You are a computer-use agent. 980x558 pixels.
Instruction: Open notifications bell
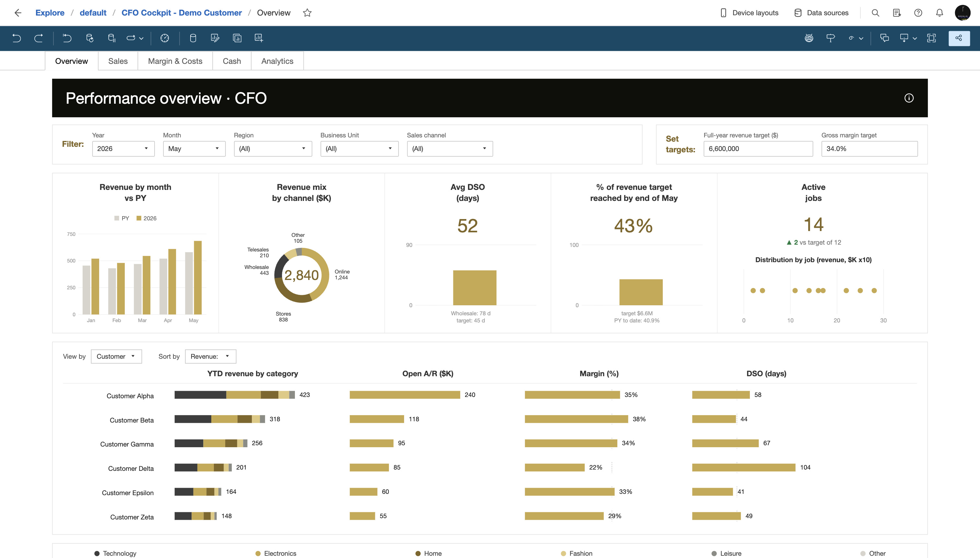tap(939, 13)
